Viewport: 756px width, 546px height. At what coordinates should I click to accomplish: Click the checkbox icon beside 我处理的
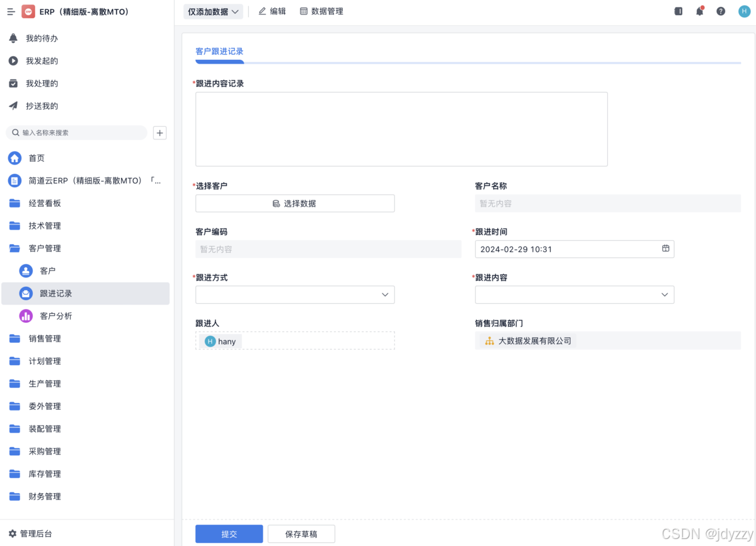(x=13, y=84)
